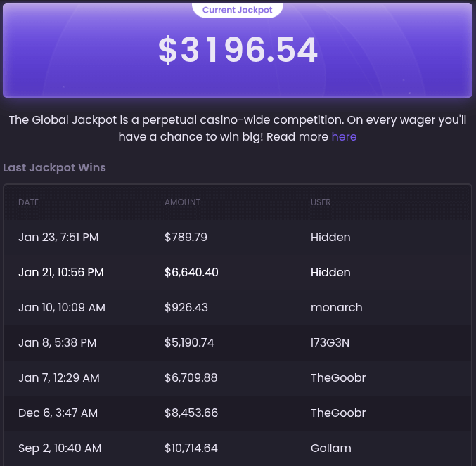Click the Current Jackpot badge label
476x466 pixels.
tap(238, 10)
